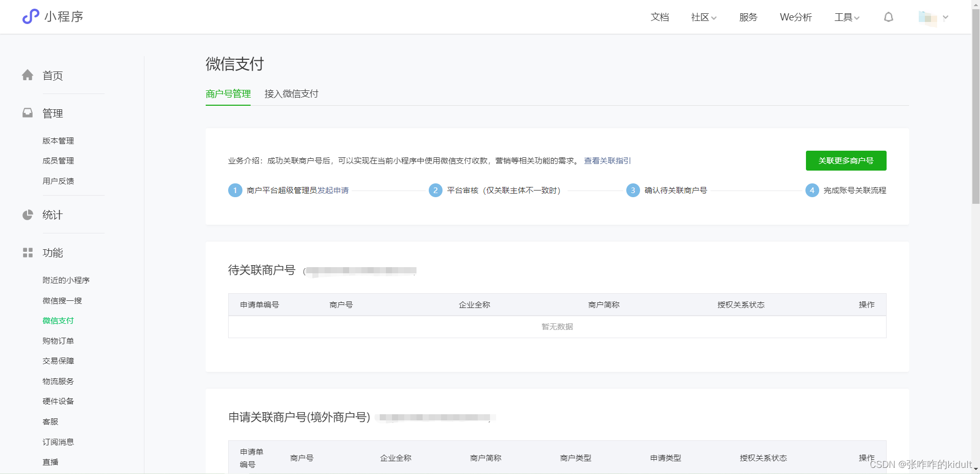
Task: Open 客服 in sidebar
Action: click(x=51, y=422)
